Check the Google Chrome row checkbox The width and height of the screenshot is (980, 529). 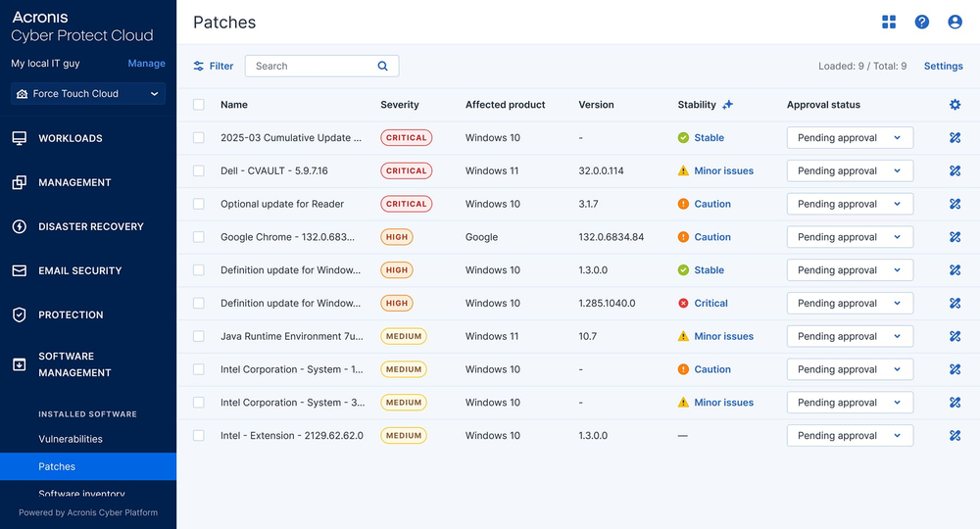click(199, 237)
